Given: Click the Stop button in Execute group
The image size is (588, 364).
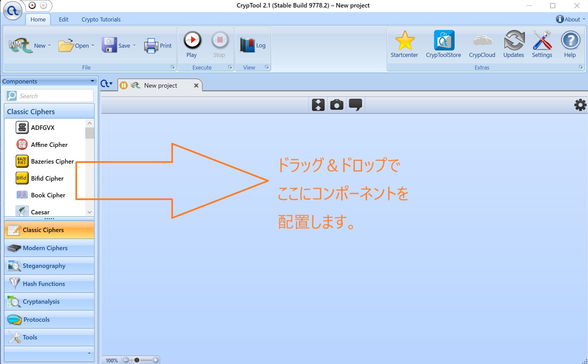Looking at the screenshot, I should pos(219,44).
